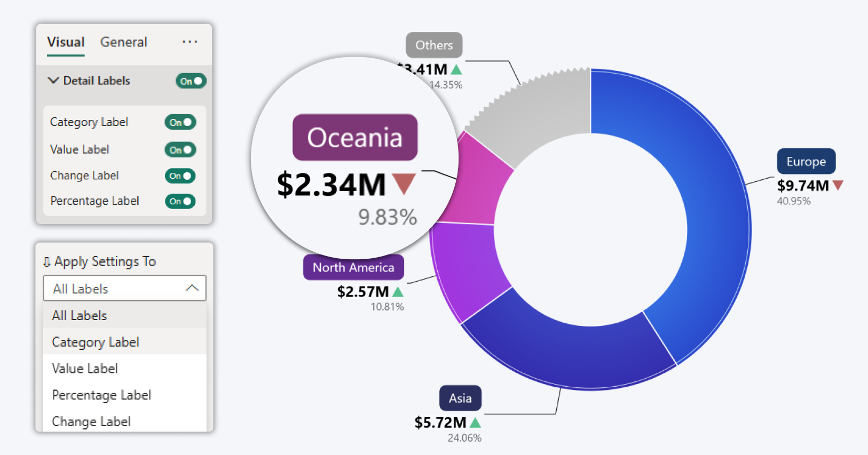Click the three-dot more options icon
868x455 pixels.
coord(190,42)
